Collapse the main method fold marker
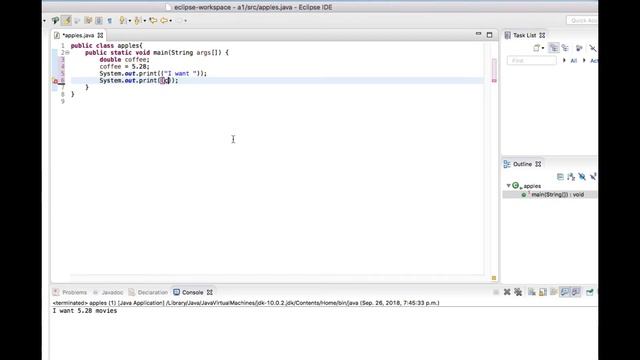The image size is (640, 360). (67, 53)
